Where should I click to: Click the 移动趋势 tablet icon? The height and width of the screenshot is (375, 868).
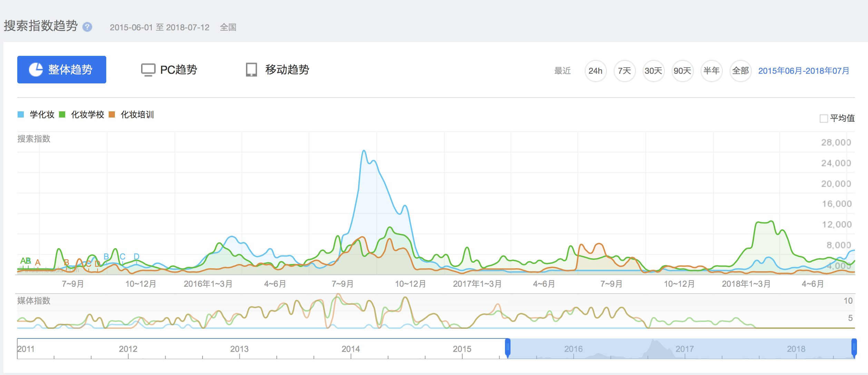(x=251, y=70)
